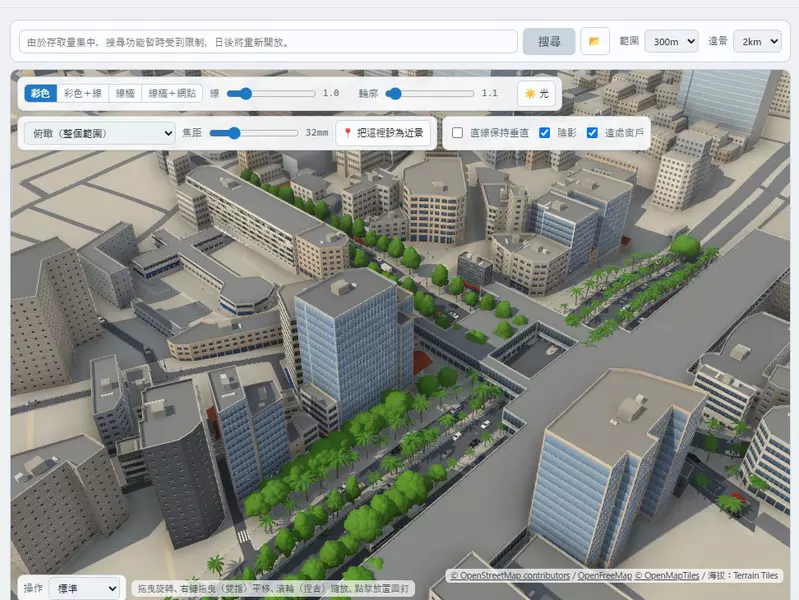799x600 pixels.
Task: Open the OpenStreetMap contributors link
Action: [510, 576]
